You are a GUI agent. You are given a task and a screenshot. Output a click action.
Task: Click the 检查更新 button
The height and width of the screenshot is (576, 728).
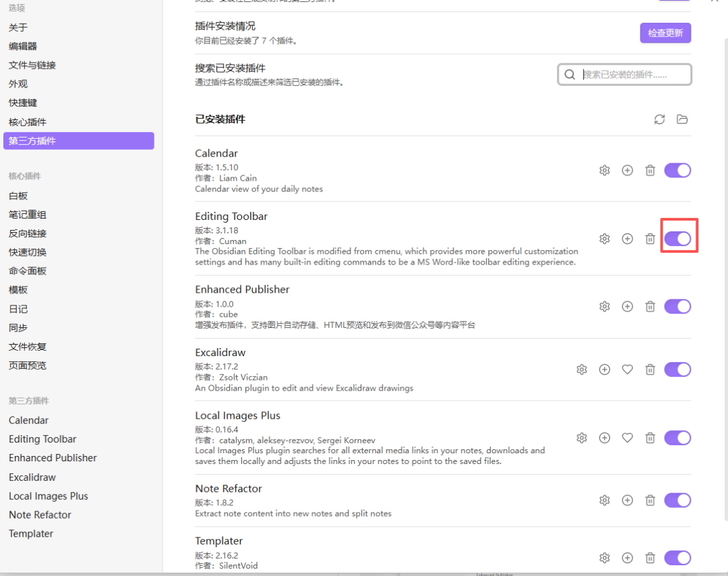[665, 33]
